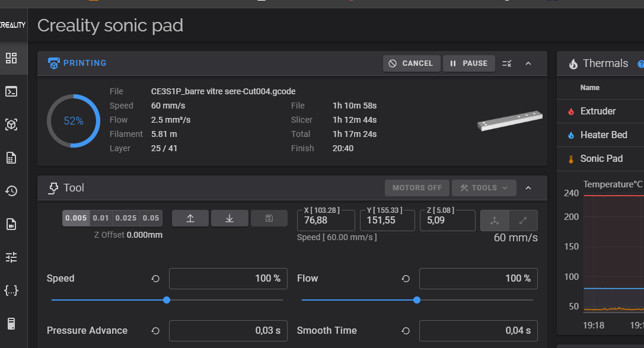This screenshot has height=348, width=644.
Task: Click the Thermals help icon
Action: [x=640, y=64]
